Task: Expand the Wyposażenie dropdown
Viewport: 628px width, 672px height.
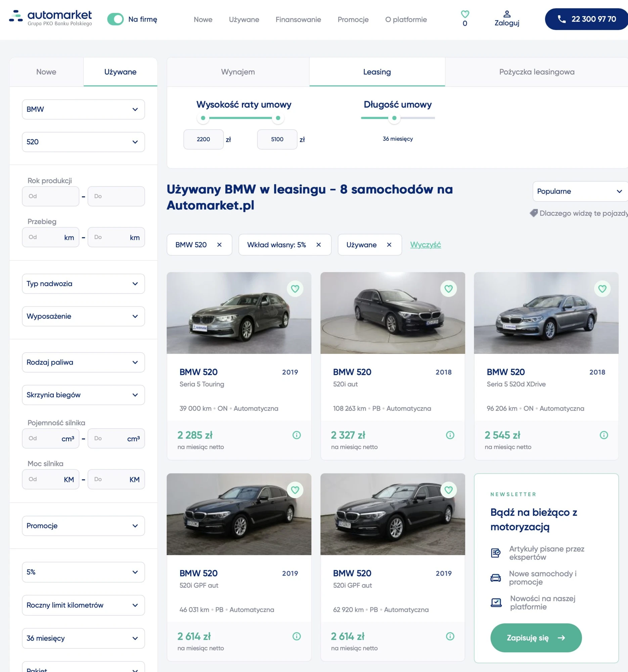Action: [x=83, y=316]
